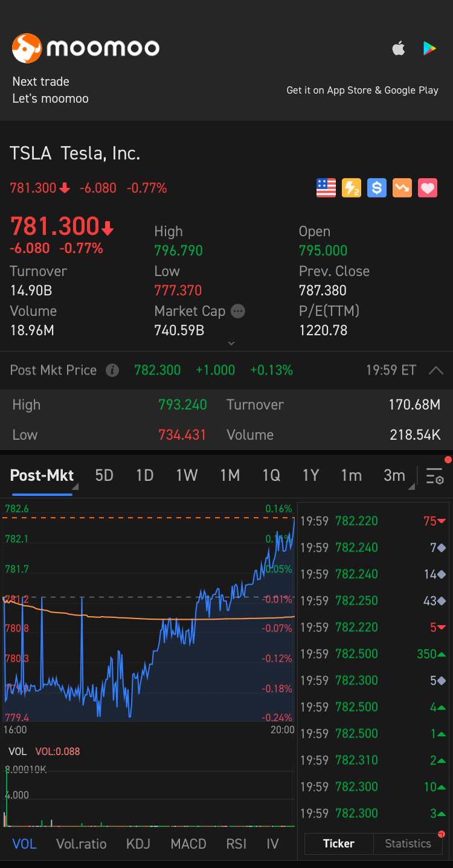Click the post-market Turnover 170.68M
This screenshot has width=453, height=868.
click(x=414, y=405)
